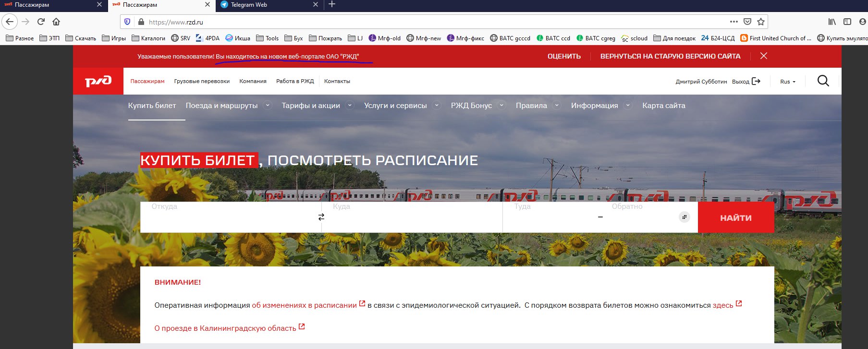Open First United Church bookmark
The width and height of the screenshot is (868, 349).
pyautogui.click(x=775, y=38)
